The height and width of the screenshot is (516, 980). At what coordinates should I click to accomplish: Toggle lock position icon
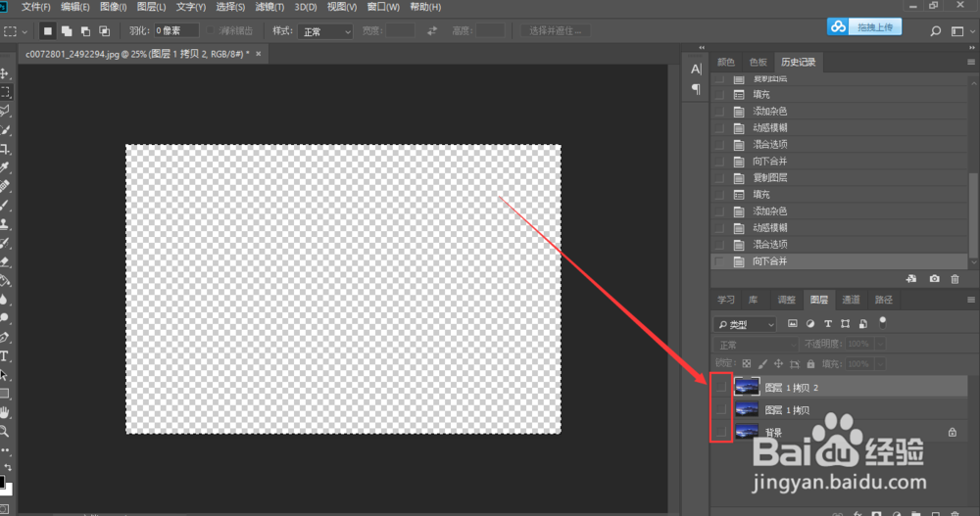click(x=778, y=363)
